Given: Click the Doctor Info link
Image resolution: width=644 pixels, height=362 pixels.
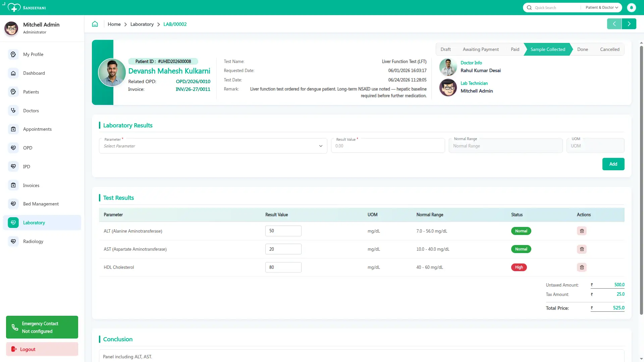Looking at the screenshot, I should [x=471, y=63].
